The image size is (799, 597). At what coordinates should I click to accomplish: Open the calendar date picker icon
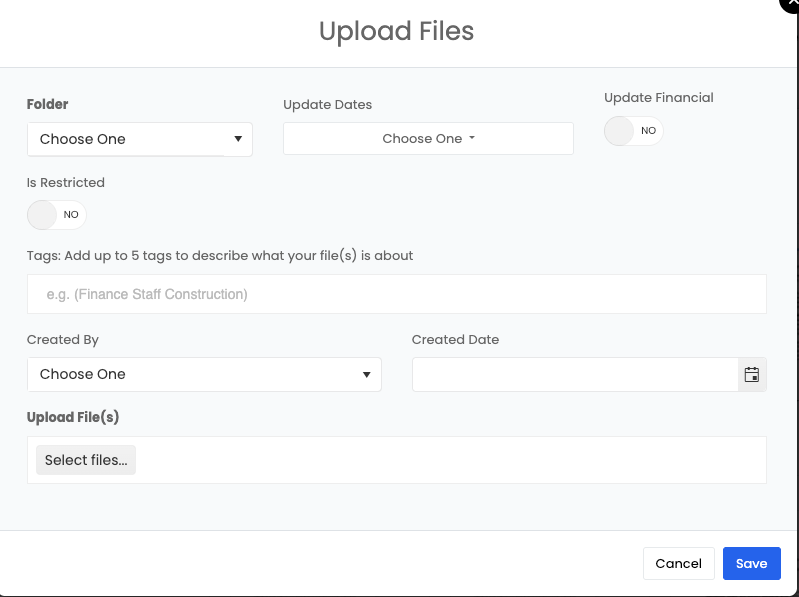pyautogui.click(x=752, y=375)
